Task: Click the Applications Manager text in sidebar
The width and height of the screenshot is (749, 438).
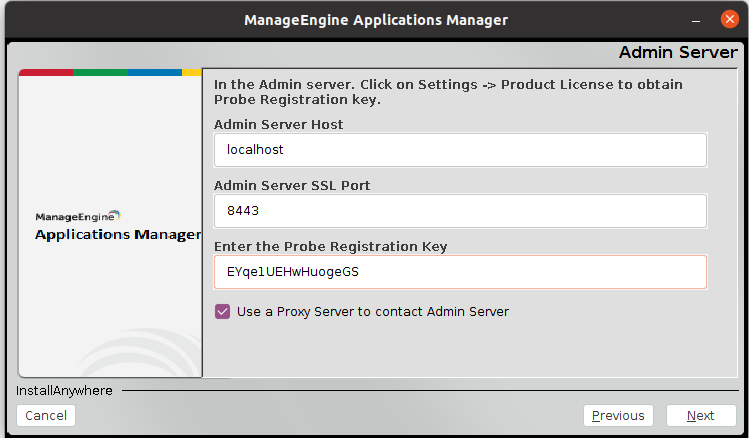Action: tap(118, 235)
